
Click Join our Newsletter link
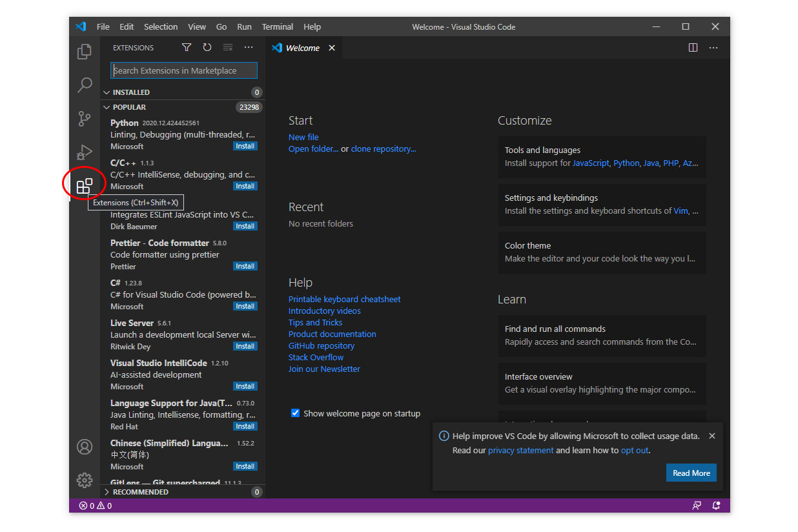point(324,369)
